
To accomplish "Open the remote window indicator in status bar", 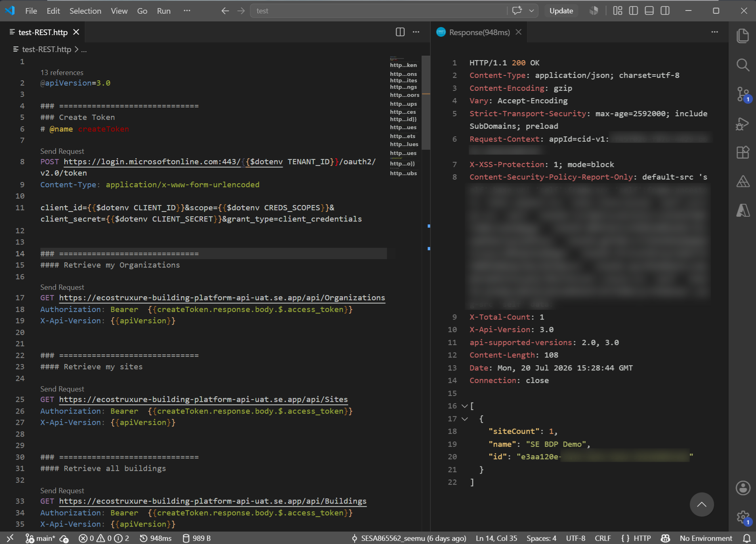I will tap(10, 538).
